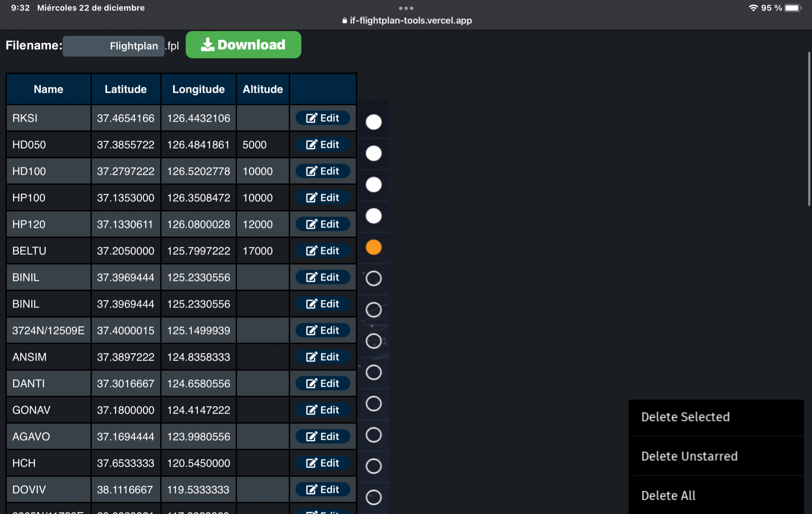Select Delete All menu entry
The width and height of the screenshot is (812, 514).
pyautogui.click(x=668, y=496)
